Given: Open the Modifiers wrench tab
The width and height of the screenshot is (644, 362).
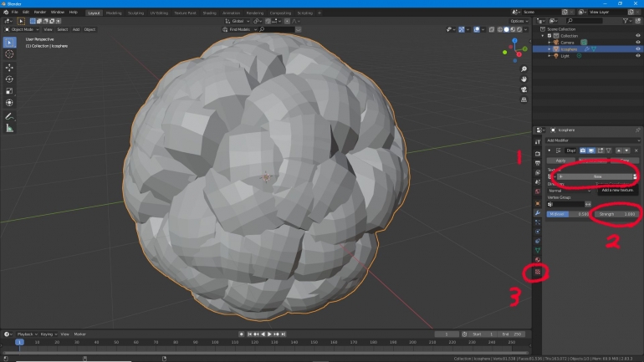Looking at the screenshot, I should point(538,212).
